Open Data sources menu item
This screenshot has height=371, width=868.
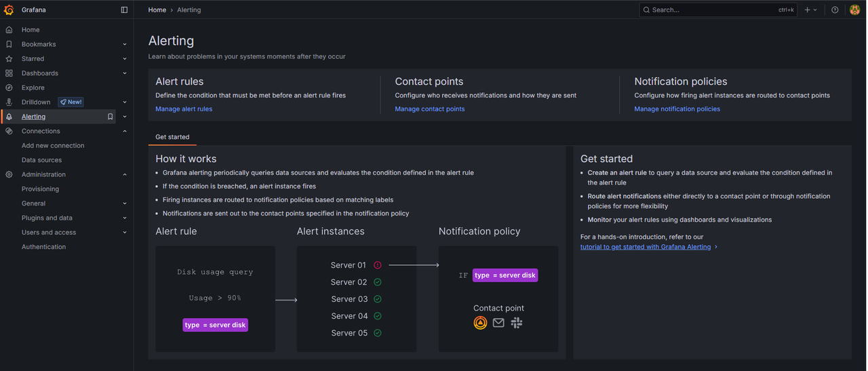coord(41,160)
